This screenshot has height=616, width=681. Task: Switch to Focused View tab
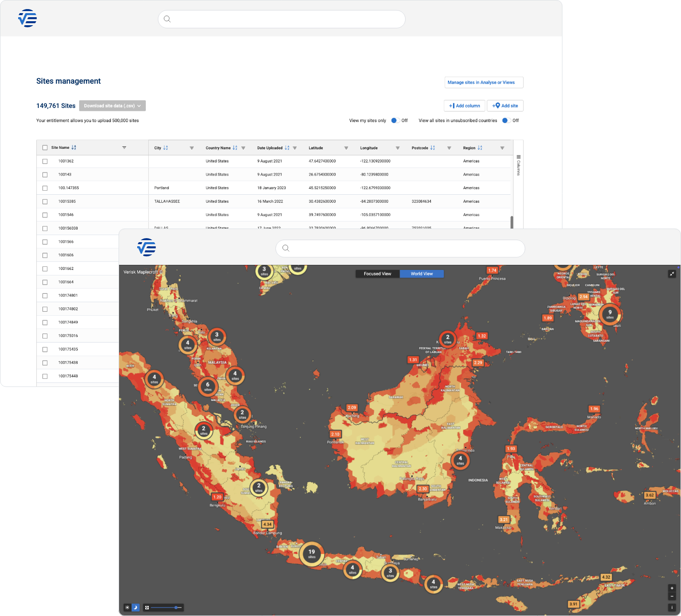(x=377, y=274)
